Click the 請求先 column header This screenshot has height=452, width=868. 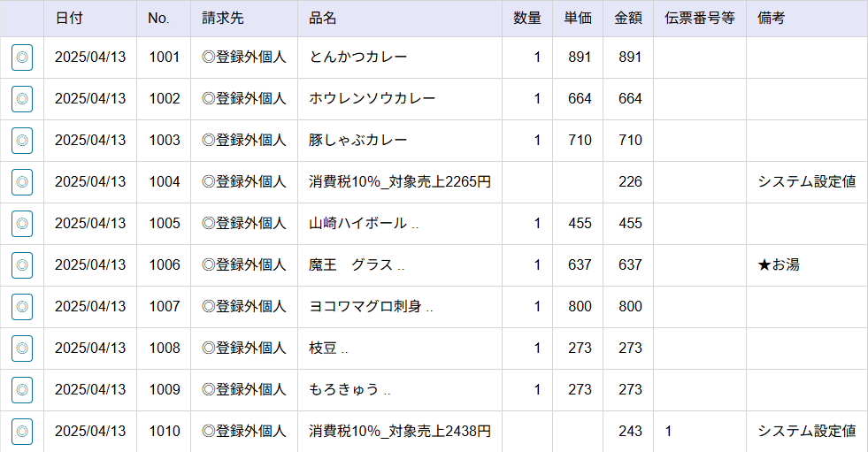click(x=221, y=19)
